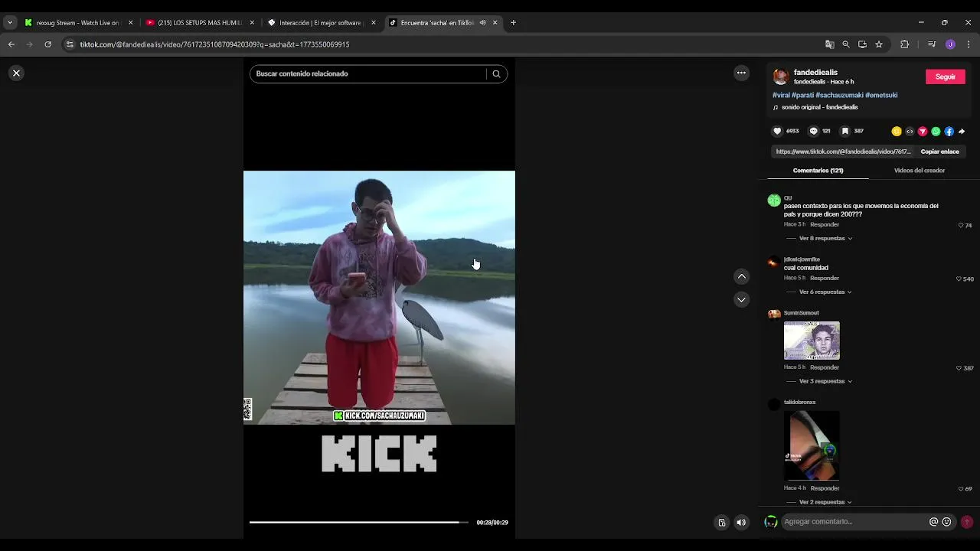The height and width of the screenshot is (551, 980).
Task: Open the #parati hashtag
Action: [802, 95]
